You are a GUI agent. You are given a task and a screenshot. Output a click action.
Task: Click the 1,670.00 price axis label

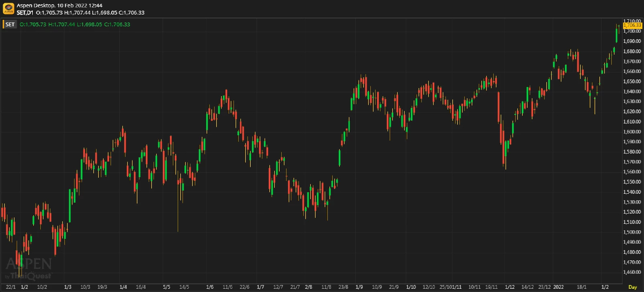coord(633,61)
